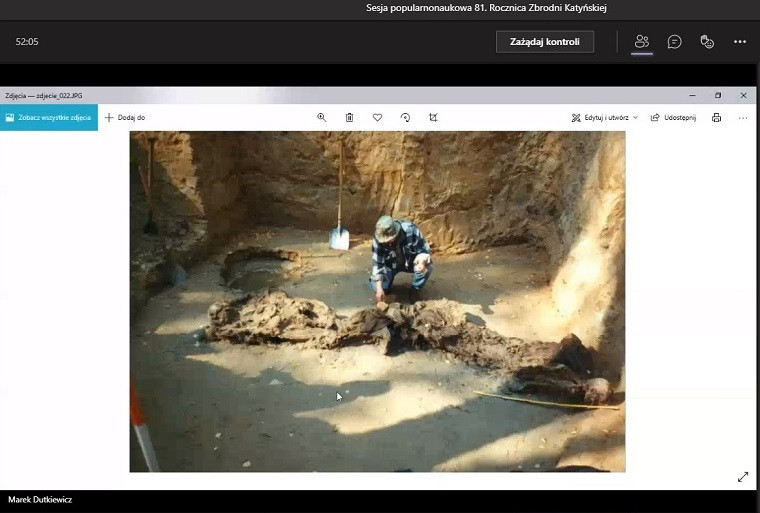The image size is (760, 513).
Task: Click the Marek Dutkiewicz presenter name
Action: (40, 499)
